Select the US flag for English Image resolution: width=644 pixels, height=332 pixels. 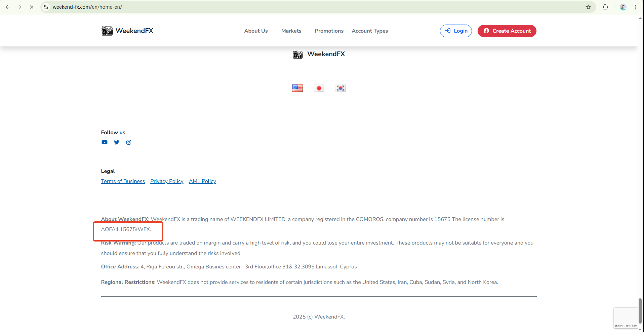tap(297, 88)
